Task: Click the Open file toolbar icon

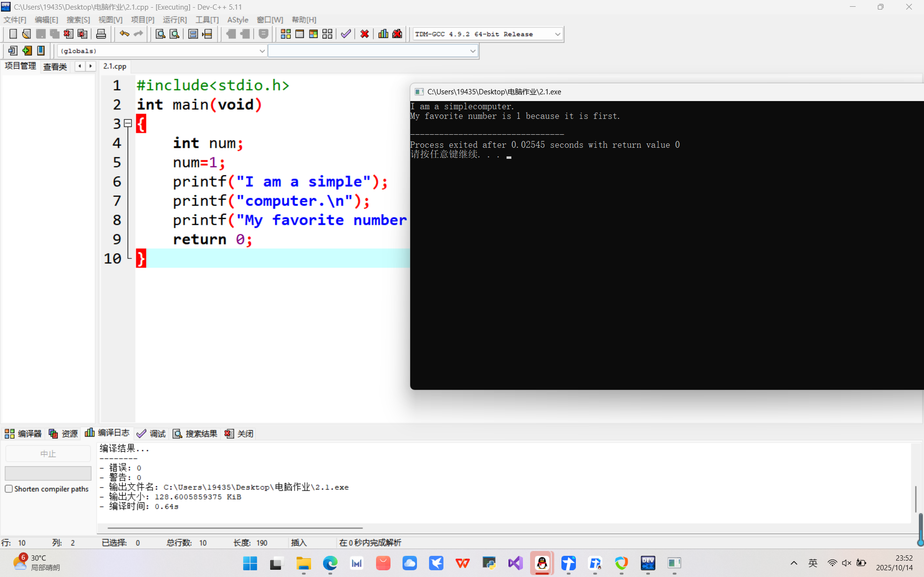Action: tap(26, 34)
